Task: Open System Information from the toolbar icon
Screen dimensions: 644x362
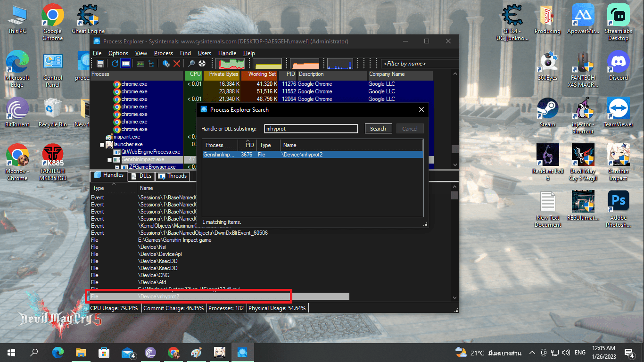Action: click(x=140, y=63)
